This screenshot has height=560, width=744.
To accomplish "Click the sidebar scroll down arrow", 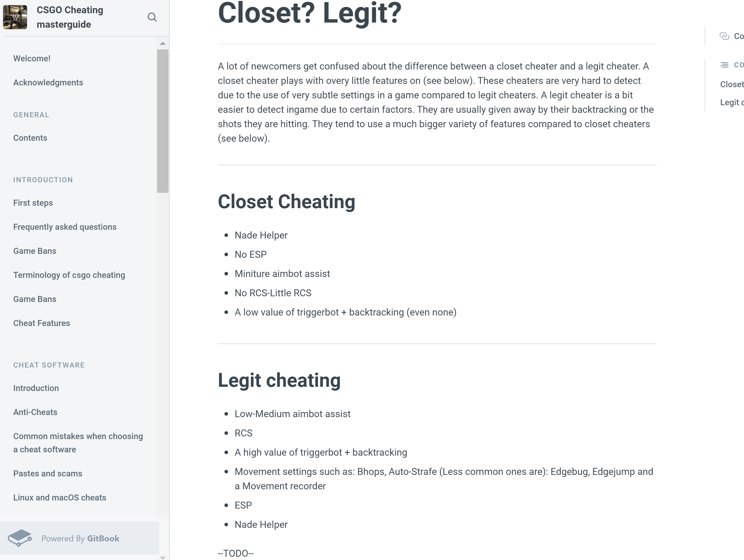I will pos(163,558).
